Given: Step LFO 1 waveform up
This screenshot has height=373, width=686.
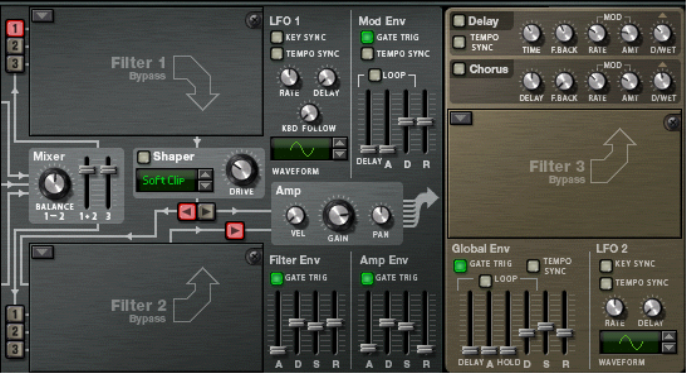Looking at the screenshot, I should point(340,143).
